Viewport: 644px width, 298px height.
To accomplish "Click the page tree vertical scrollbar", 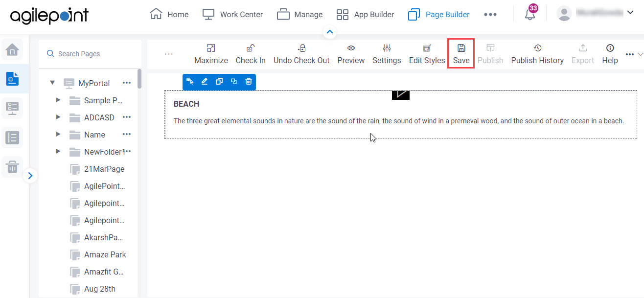I will [x=139, y=79].
